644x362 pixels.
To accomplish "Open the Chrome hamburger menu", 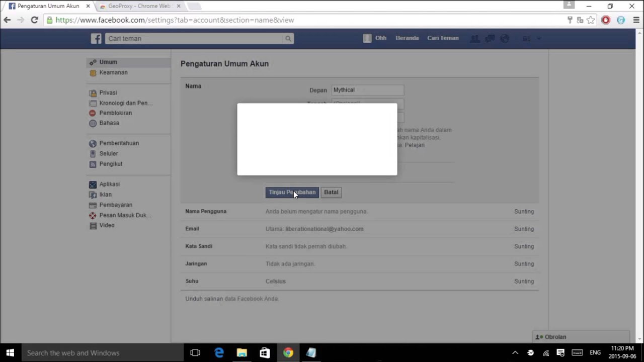I will click(x=636, y=20).
